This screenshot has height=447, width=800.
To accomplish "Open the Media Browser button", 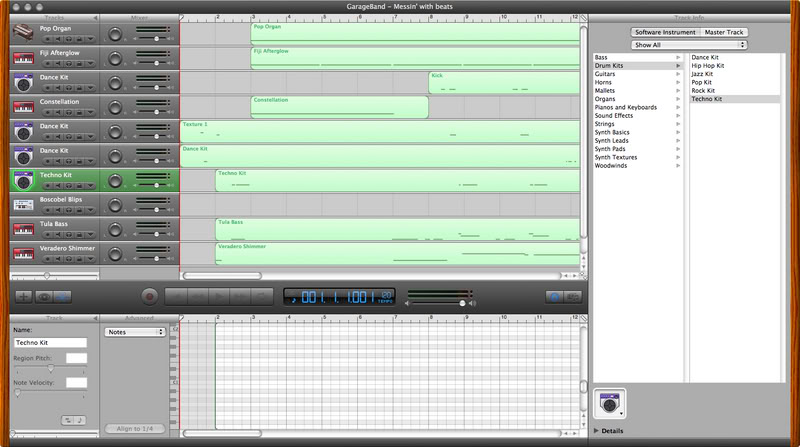I will [x=573, y=297].
